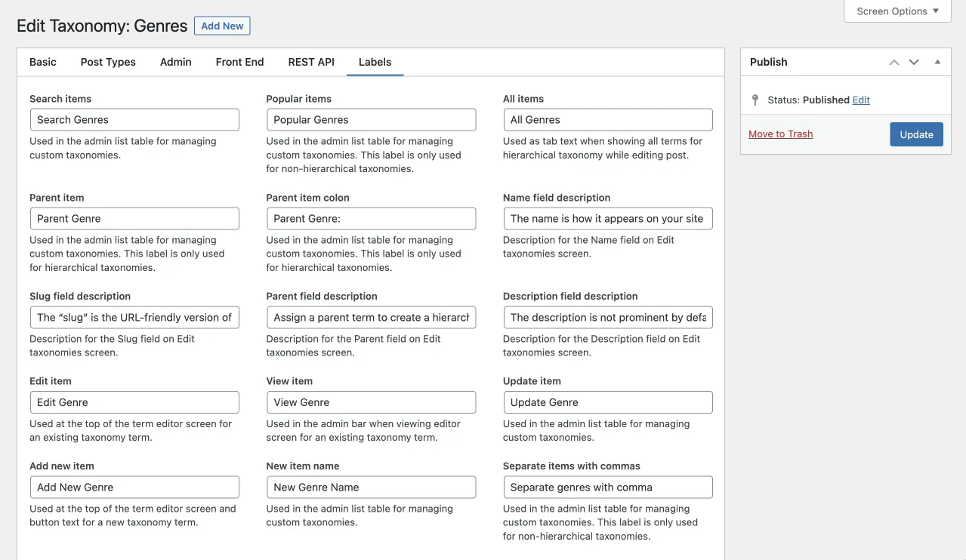This screenshot has width=966, height=560.
Task: Click the Add new item label
Action: 62,466
